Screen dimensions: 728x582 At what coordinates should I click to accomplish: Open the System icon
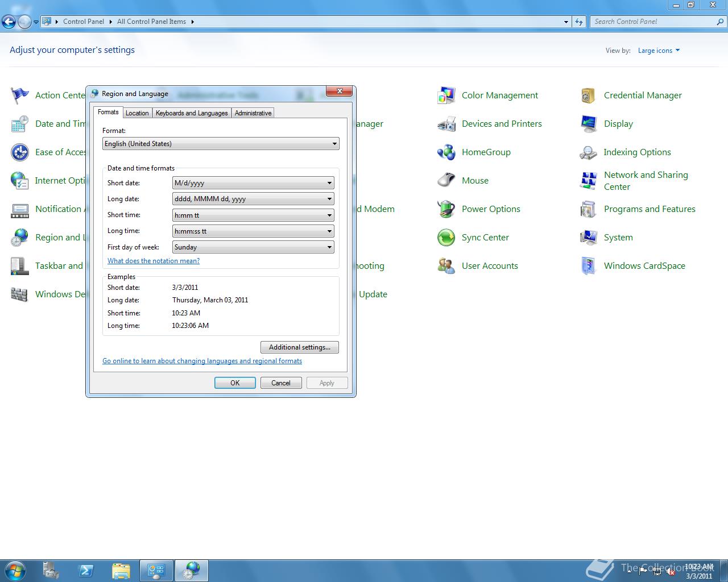click(x=589, y=238)
